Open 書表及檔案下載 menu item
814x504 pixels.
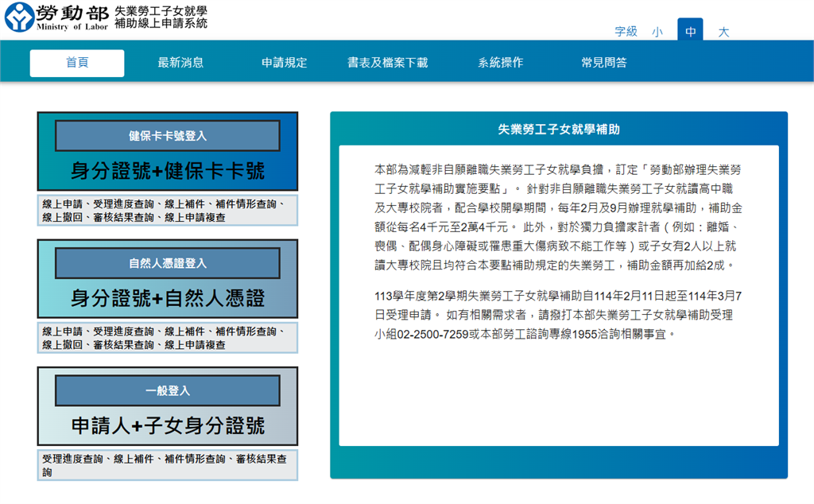tap(387, 63)
